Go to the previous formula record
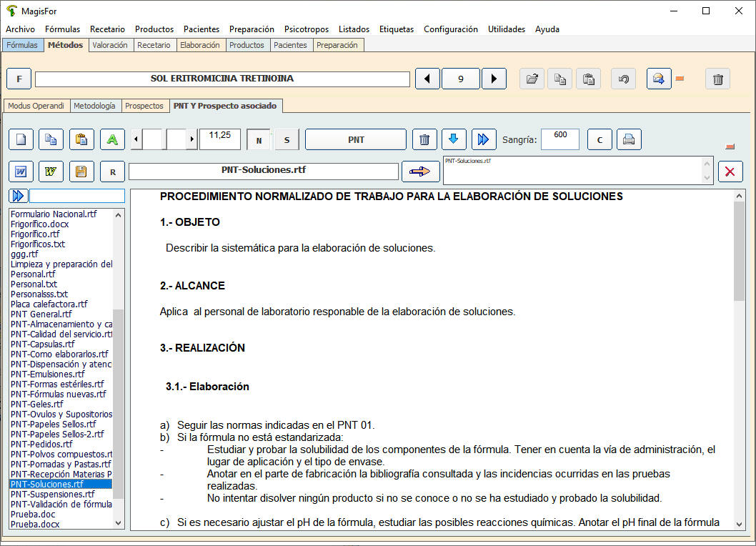The height and width of the screenshot is (546, 756). tap(427, 79)
